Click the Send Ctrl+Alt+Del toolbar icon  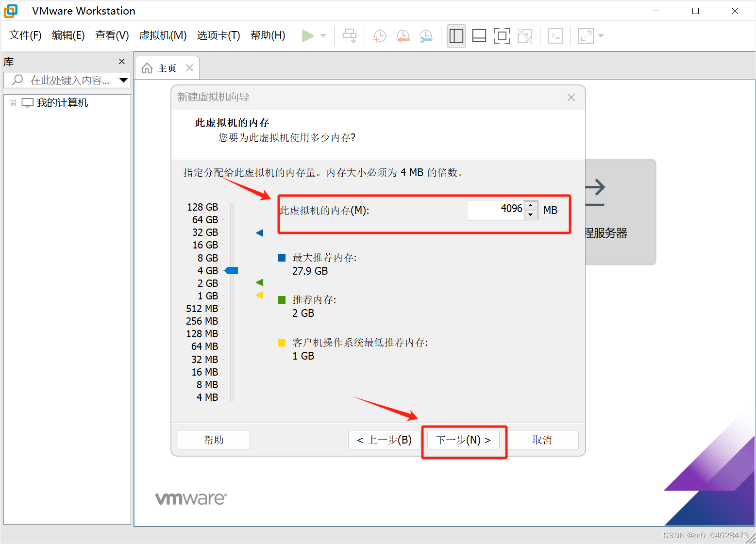tap(350, 36)
